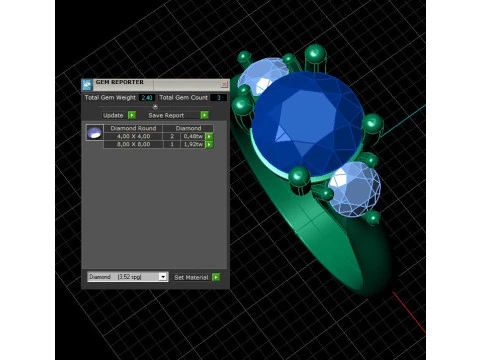Click the 1,92tw weight cell
This screenshot has height=360, width=480.
pos(193,144)
